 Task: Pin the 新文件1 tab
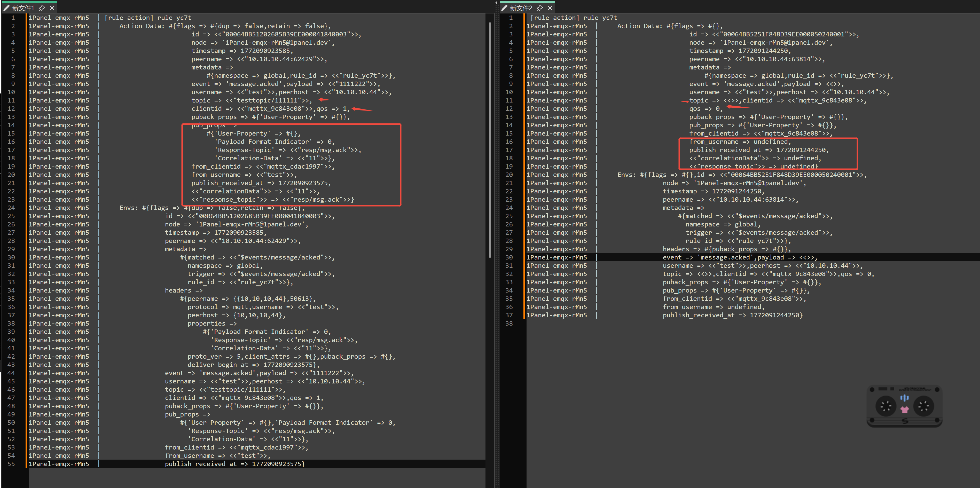tap(42, 8)
